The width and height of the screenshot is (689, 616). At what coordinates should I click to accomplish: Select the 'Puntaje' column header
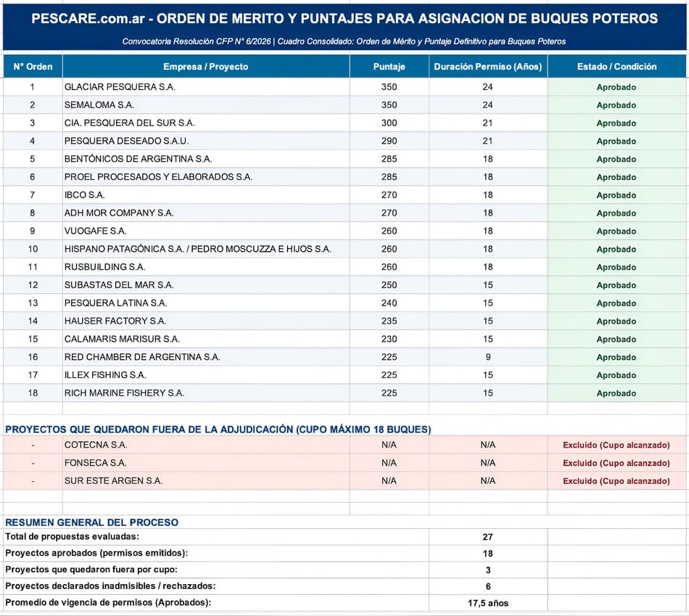click(389, 67)
